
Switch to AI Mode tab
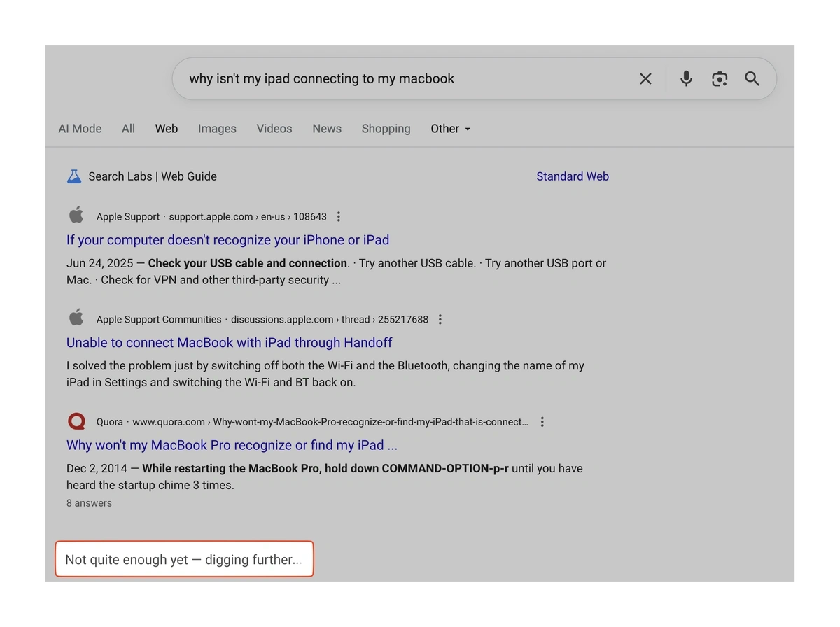80,129
